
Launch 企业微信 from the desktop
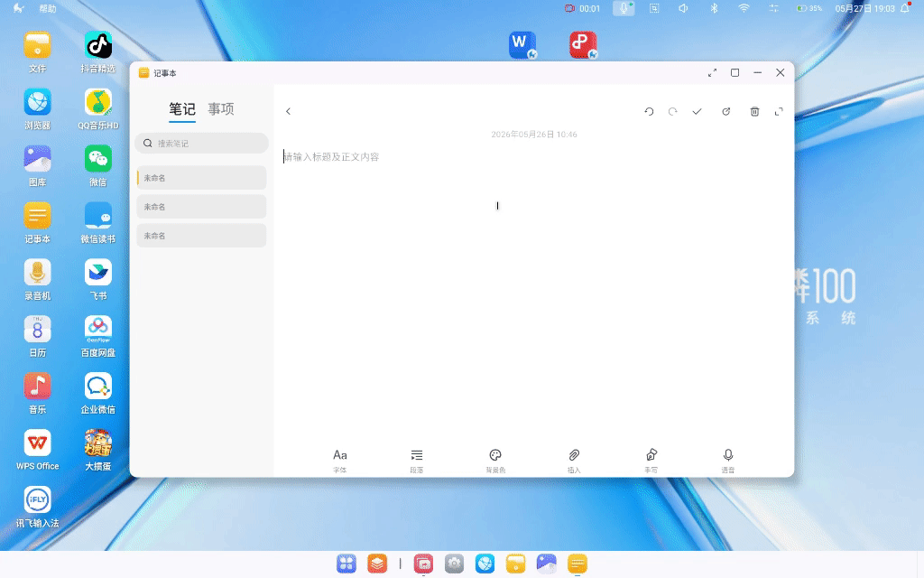point(97,392)
